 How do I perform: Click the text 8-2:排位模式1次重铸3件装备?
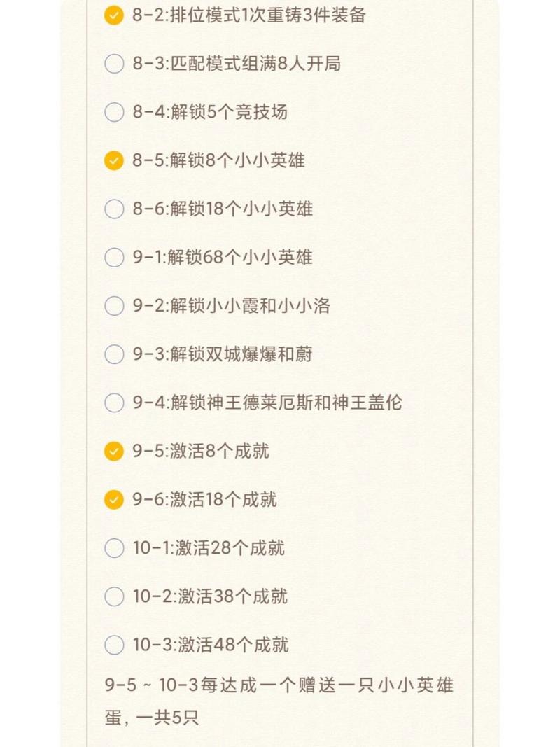(249, 15)
